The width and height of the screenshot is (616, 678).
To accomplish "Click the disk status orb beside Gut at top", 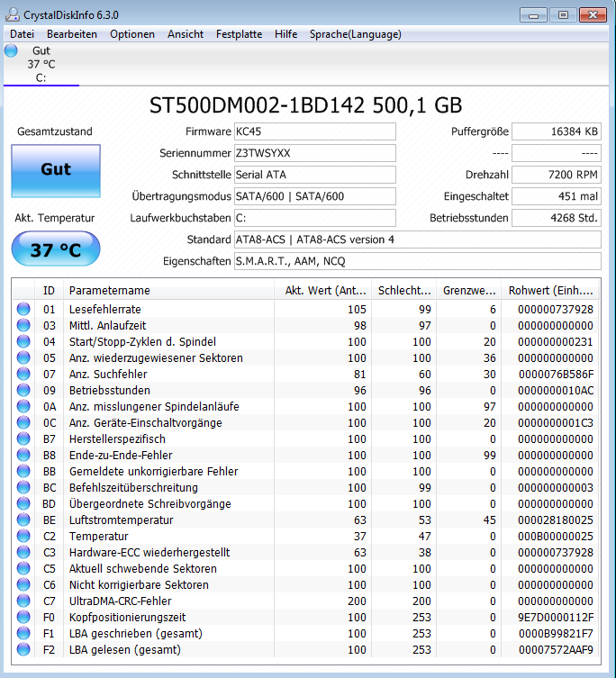I will (11, 50).
